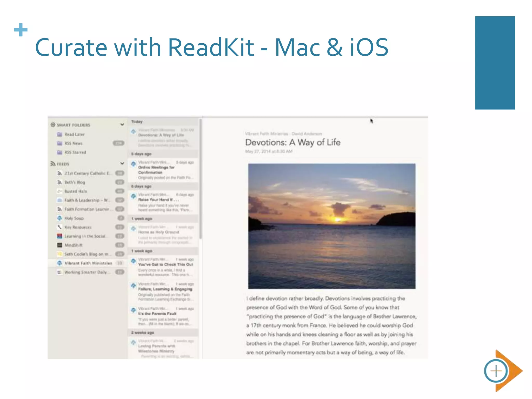Select Seth Godin's Blog feed
Screen dimensions: 532x399
tap(87, 254)
